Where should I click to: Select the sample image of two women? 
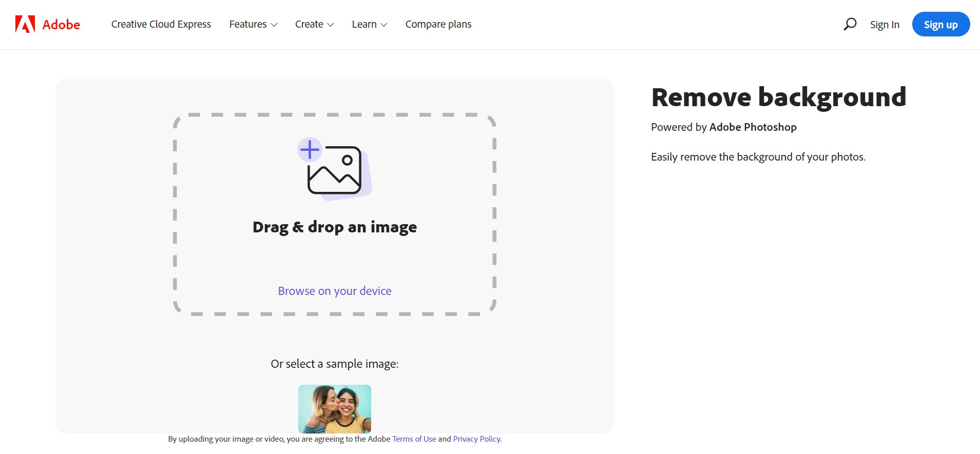pyautogui.click(x=335, y=409)
